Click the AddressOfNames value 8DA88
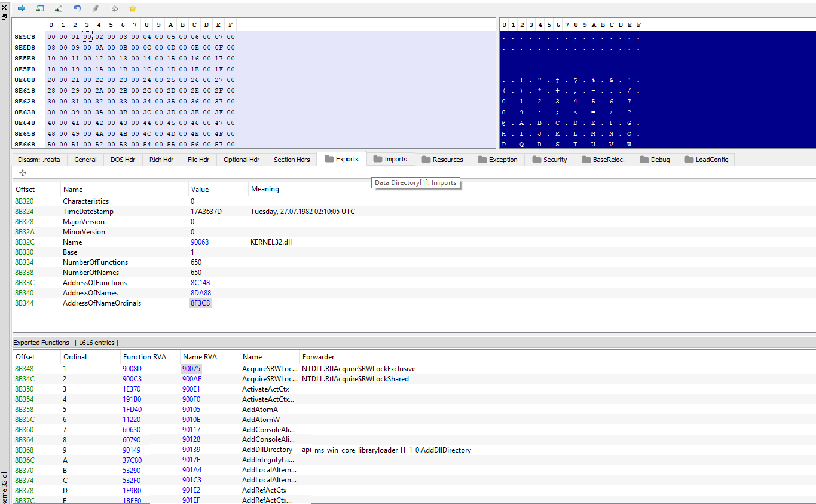The width and height of the screenshot is (816, 504). pos(201,293)
